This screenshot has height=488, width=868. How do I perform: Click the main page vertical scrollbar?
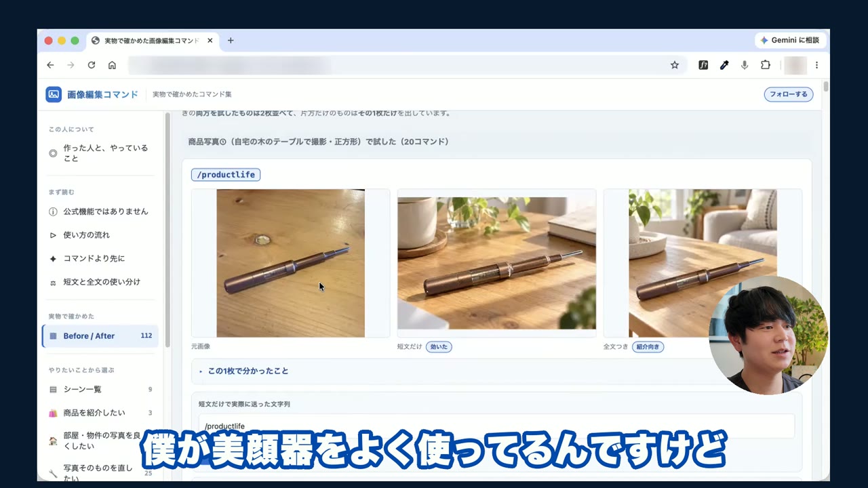coord(825,87)
